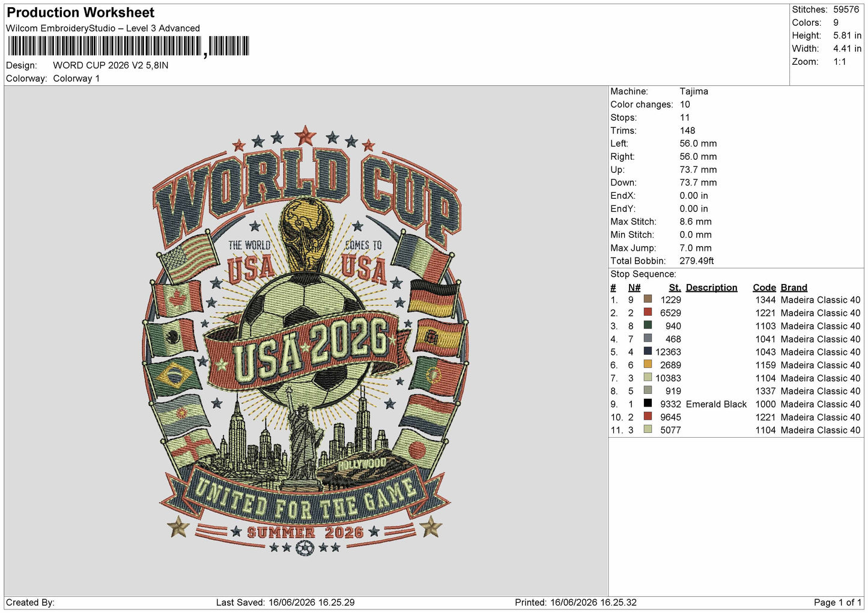Image resolution: width=868 pixels, height=613 pixels.
Task: Click the 'Stop Sequence:' label
Action: click(643, 274)
